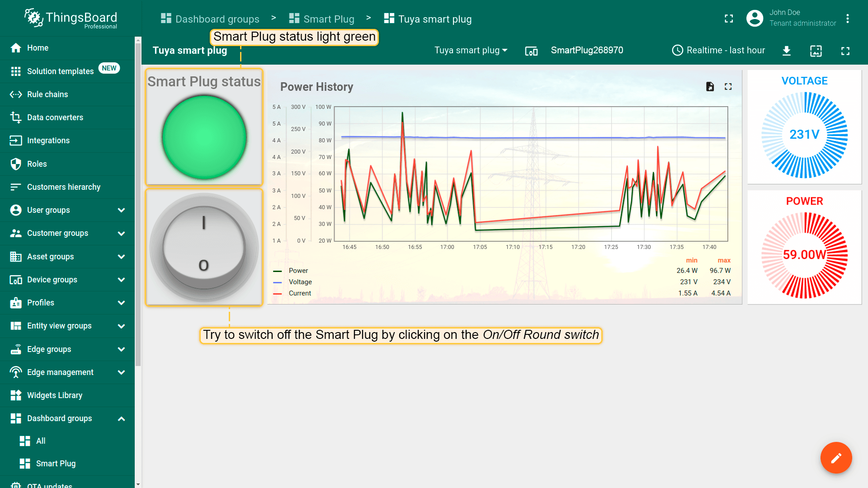Image resolution: width=868 pixels, height=488 pixels.
Task: Open Widgets Library from sidebar
Action: pyautogui.click(x=54, y=395)
